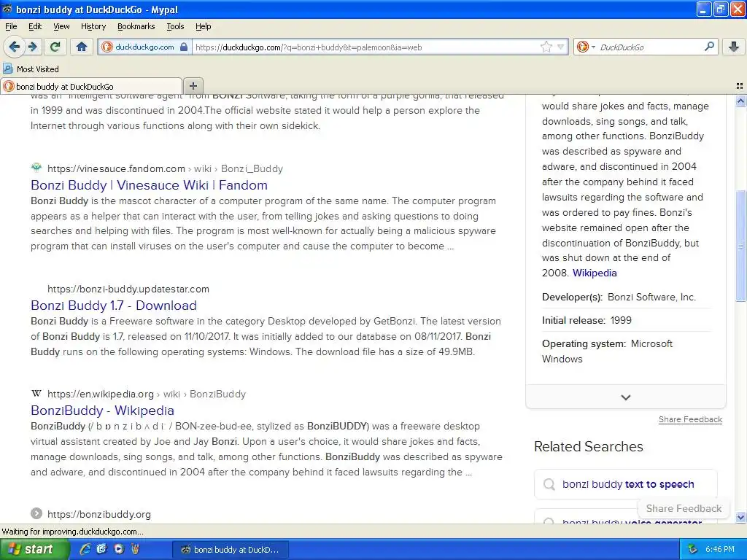Click the bonzibuddy.org result favicon

pyautogui.click(x=36, y=513)
